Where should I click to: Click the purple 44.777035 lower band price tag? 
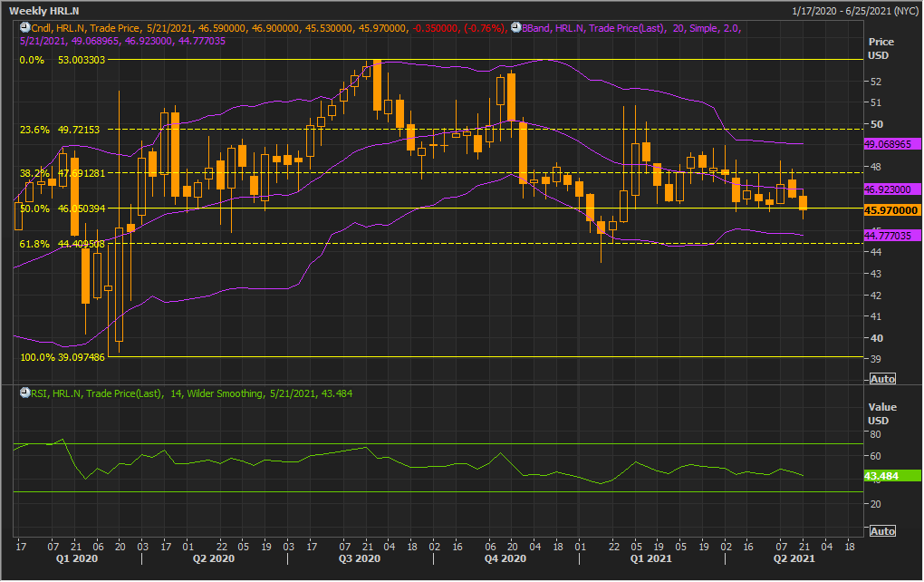pos(892,236)
